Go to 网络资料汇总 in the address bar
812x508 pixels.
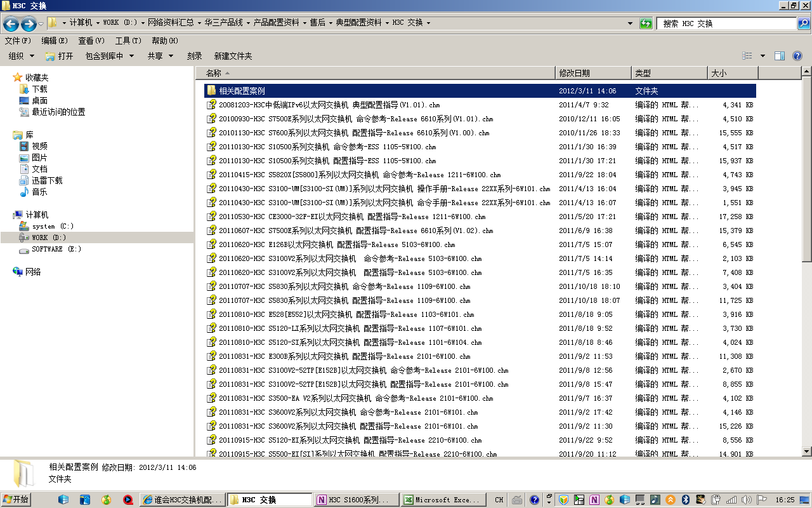pos(171,23)
